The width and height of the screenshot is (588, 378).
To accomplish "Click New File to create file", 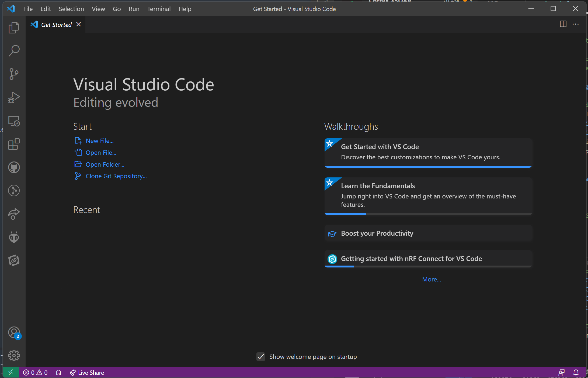I will tap(99, 140).
